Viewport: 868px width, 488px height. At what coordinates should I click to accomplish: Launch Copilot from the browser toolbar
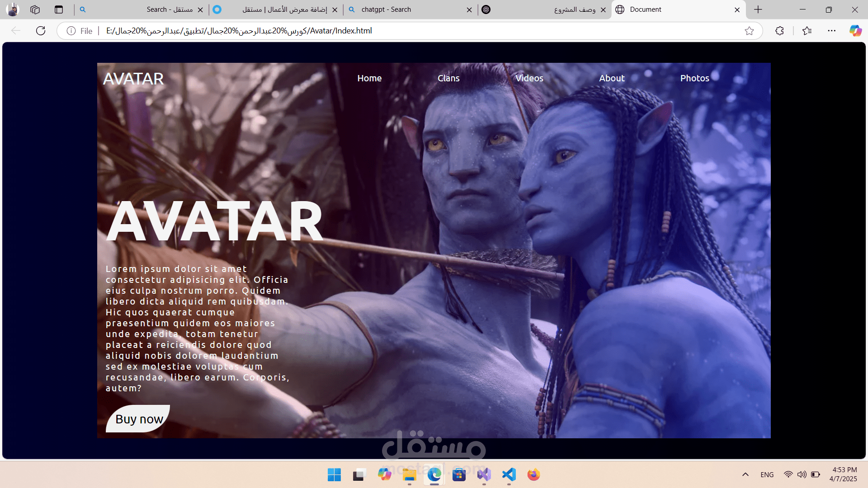click(x=855, y=31)
